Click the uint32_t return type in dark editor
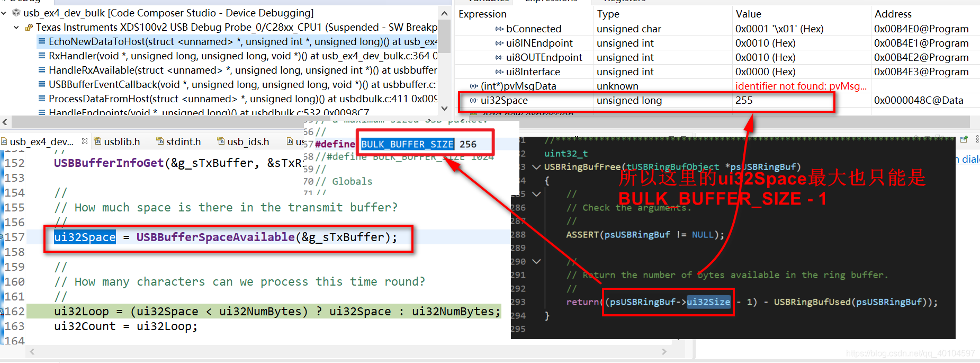 [566, 153]
